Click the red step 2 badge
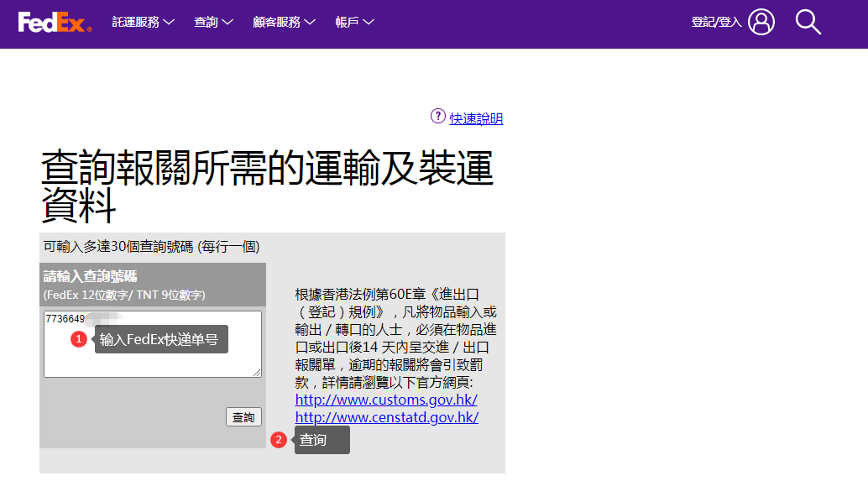This screenshot has height=502, width=868. pyautogui.click(x=279, y=440)
